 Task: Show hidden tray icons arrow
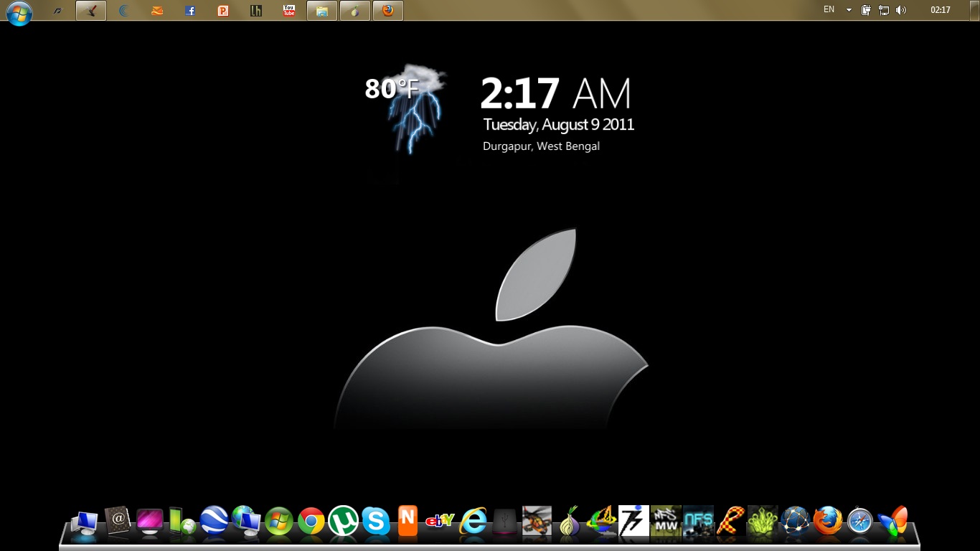849,10
